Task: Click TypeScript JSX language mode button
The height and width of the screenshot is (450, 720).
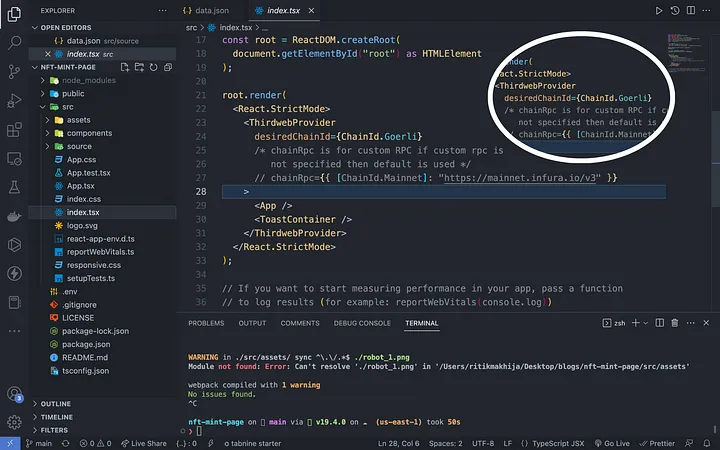Action: click(x=558, y=443)
